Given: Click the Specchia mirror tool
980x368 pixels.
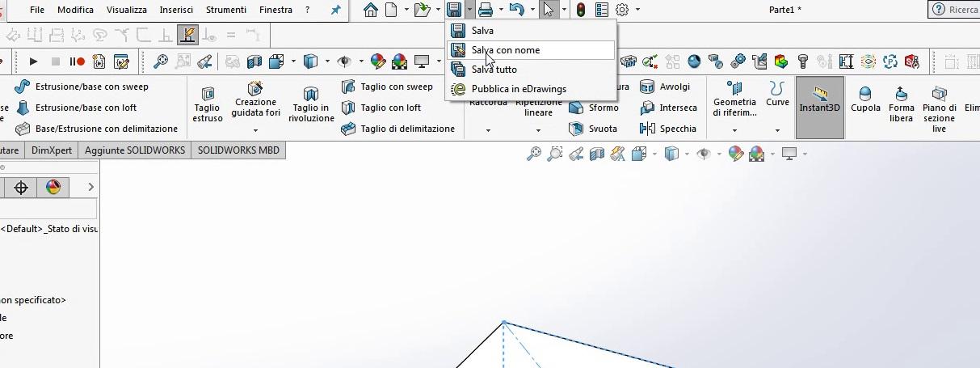Looking at the screenshot, I should (667, 129).
